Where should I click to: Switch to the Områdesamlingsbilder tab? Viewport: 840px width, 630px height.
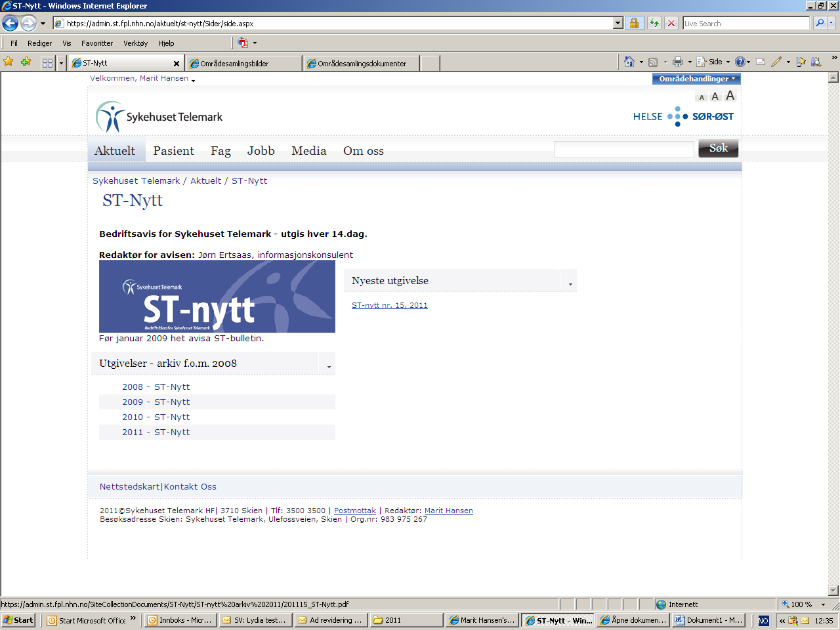pos(244,63)
